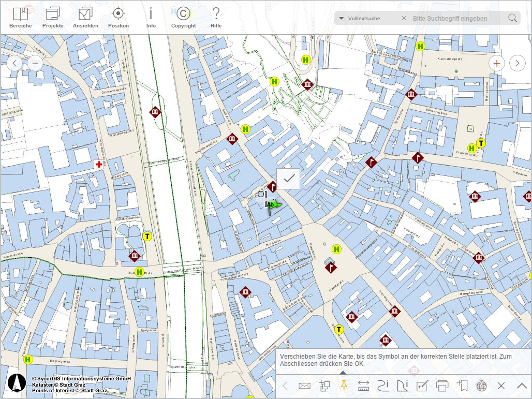Open the Projekte menu
This screenshot has width=532, height=399.
53,14
